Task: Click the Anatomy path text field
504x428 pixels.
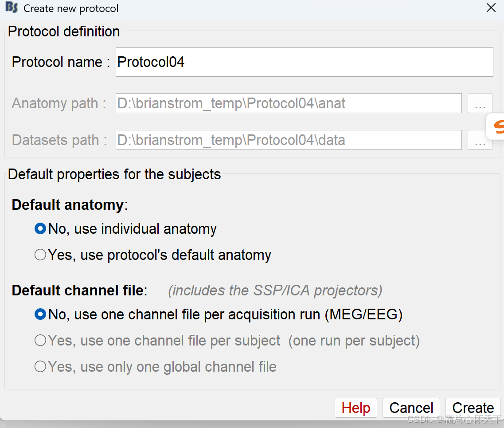Action: (288, 103)
